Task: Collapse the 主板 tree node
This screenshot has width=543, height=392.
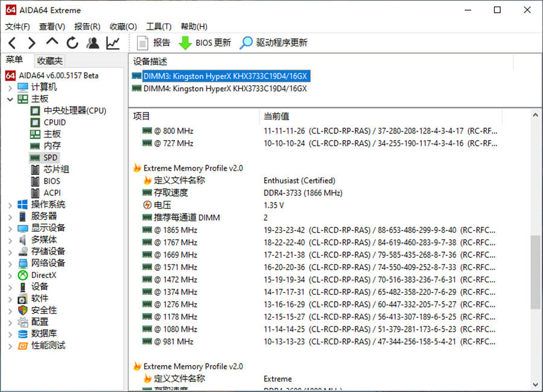Action: pos(10,99)
